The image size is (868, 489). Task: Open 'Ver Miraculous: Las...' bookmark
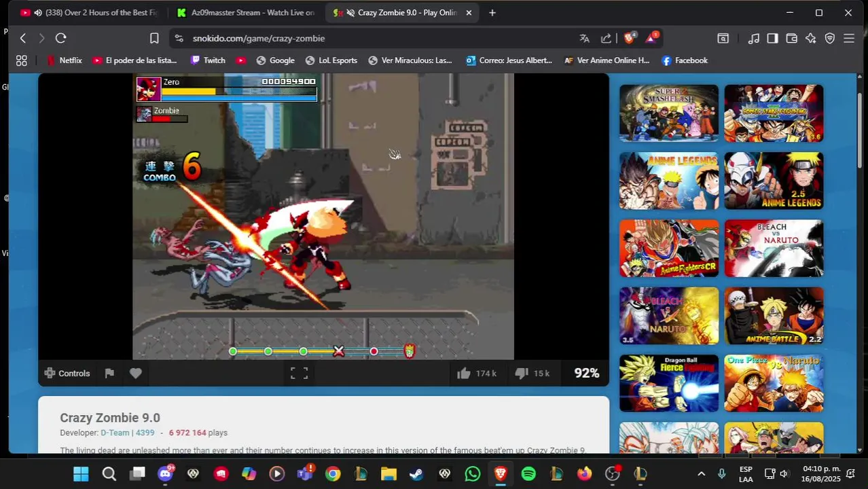coord(410,60)
